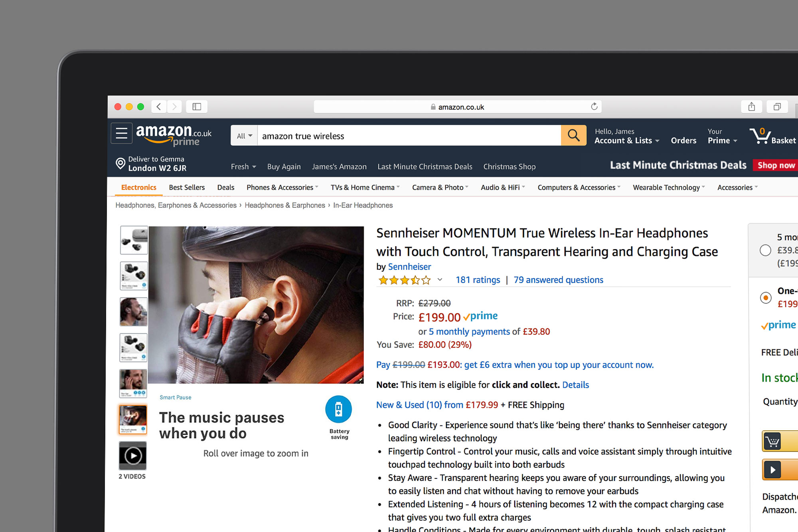Play product video thumbnail
The width and height of the screenshot is (798, 532).
[x=133, y=456]
